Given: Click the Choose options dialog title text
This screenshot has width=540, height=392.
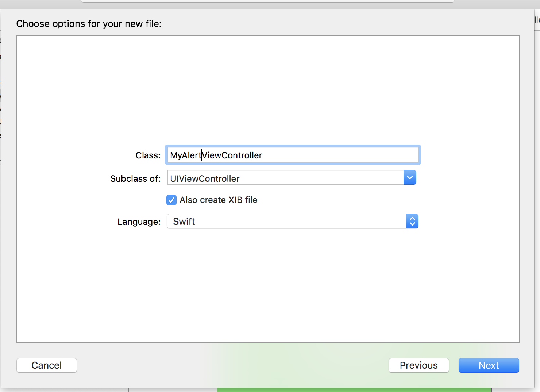Looking at the screenshot, I should point(89,23).
